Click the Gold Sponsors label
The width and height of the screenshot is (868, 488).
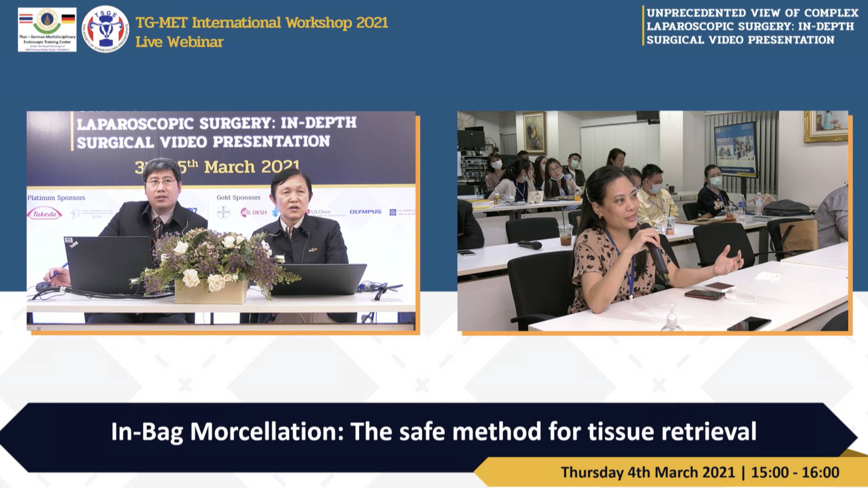click(x=238, y=197)
